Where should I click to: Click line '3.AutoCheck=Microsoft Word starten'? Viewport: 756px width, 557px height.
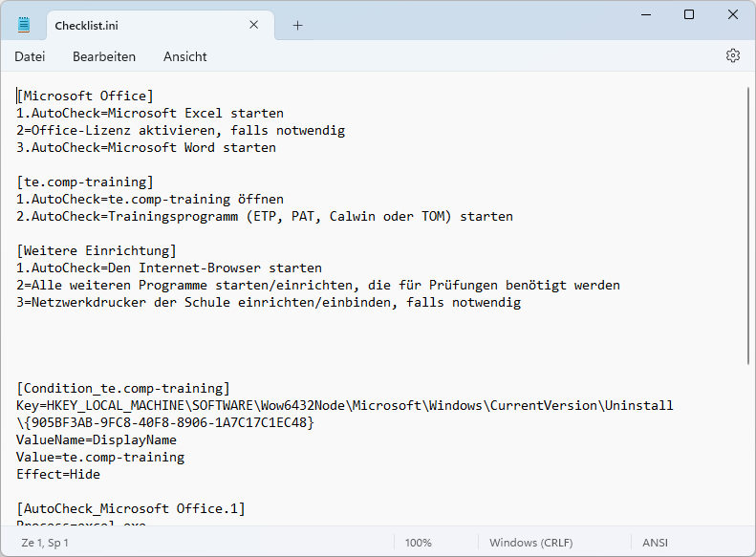point(146,147)
